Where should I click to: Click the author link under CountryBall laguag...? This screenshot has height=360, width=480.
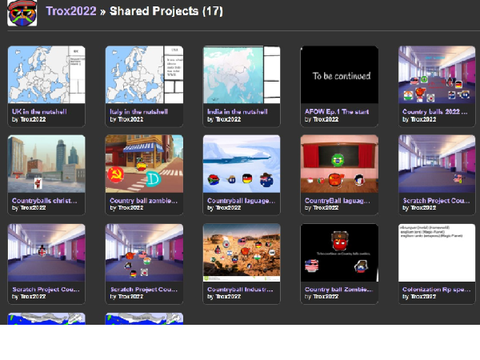(x=326, y=208)
